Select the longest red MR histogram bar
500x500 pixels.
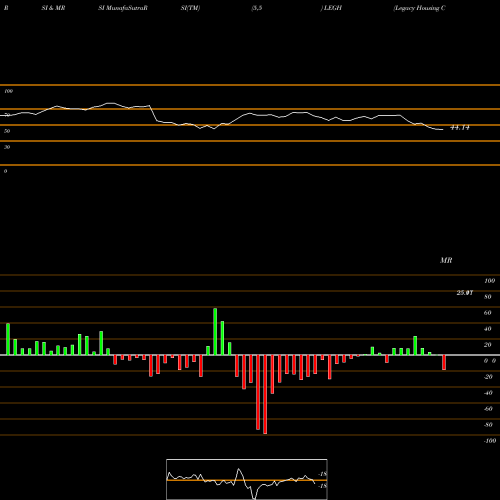tap(265, 394)
